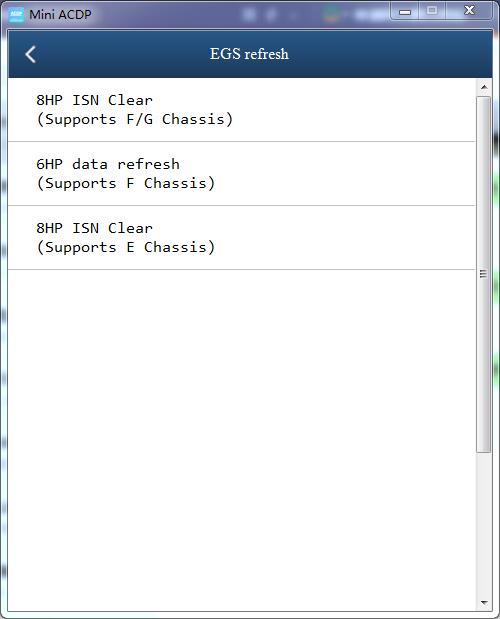Click the Mini ACDP app icon
500x619 pixels.
(16, 15)
